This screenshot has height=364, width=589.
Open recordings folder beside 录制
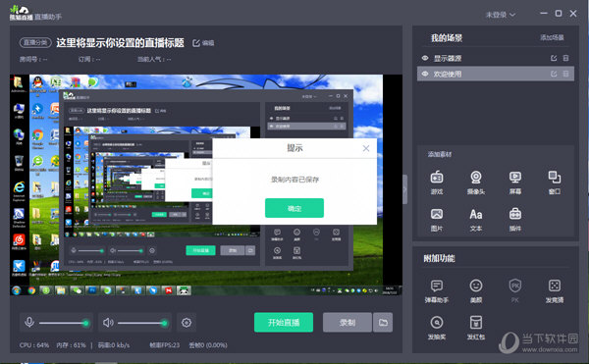click(383, 323)
